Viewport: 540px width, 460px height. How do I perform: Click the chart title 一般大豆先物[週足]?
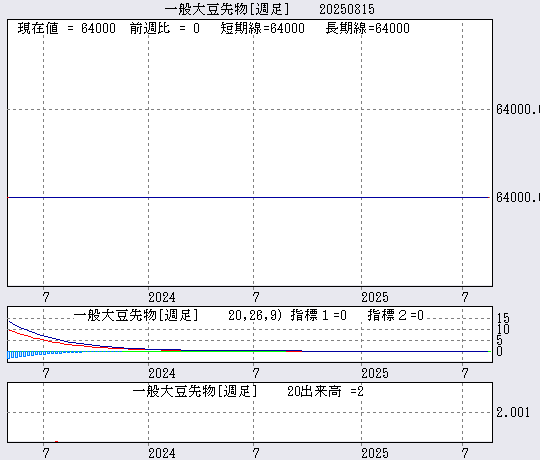[227, 9]
